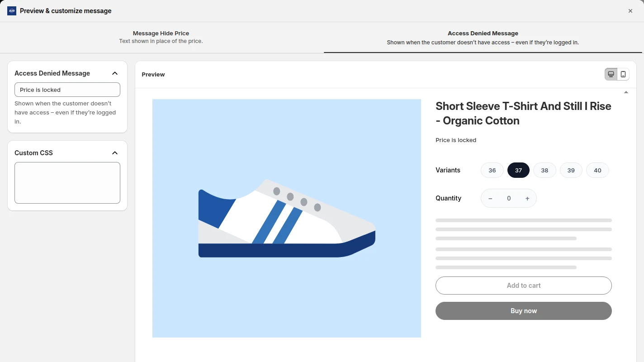Select variant size 38
This screenshot has height=362, width=644.
pyautogui.click(x=545, y=170)
